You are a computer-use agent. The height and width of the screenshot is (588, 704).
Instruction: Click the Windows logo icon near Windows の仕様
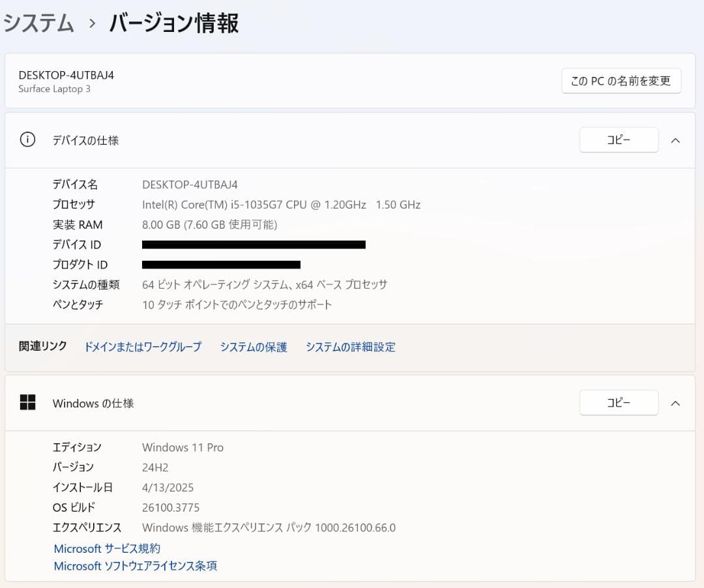pos(27,403)
